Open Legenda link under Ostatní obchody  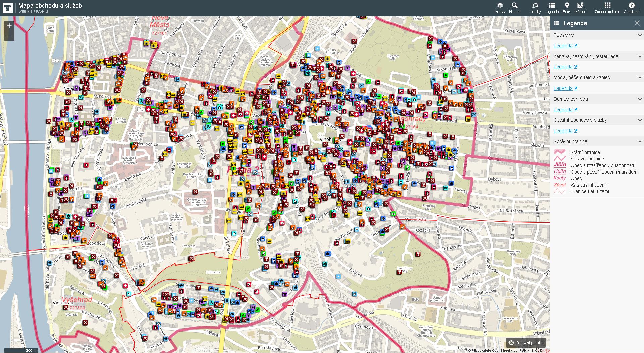pyautogui.click(x=565, y=131)
